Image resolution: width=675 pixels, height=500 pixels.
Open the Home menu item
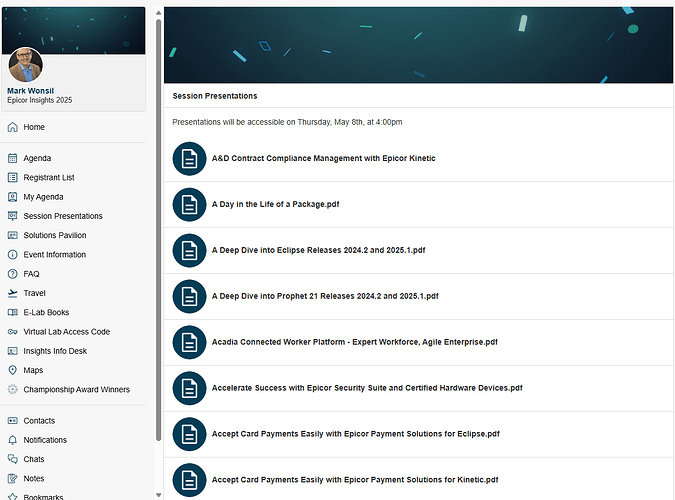(x=34, y=127)
